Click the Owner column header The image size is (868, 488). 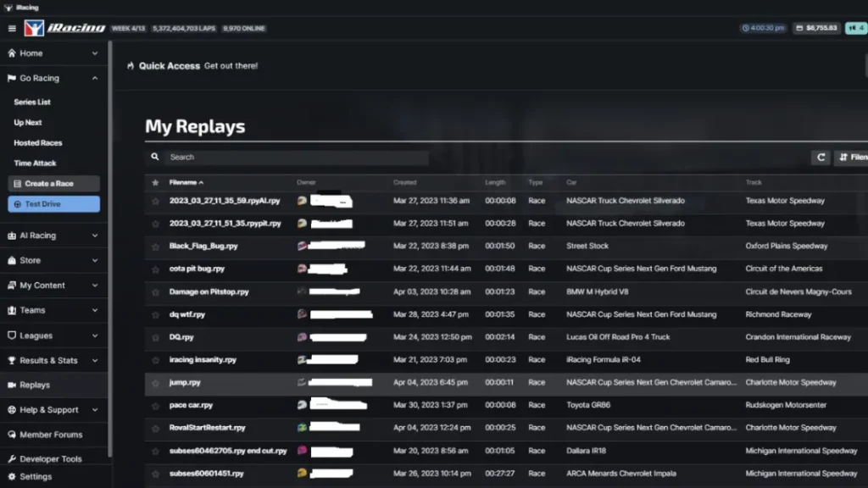pyautogui.click(x=306, y=182)
